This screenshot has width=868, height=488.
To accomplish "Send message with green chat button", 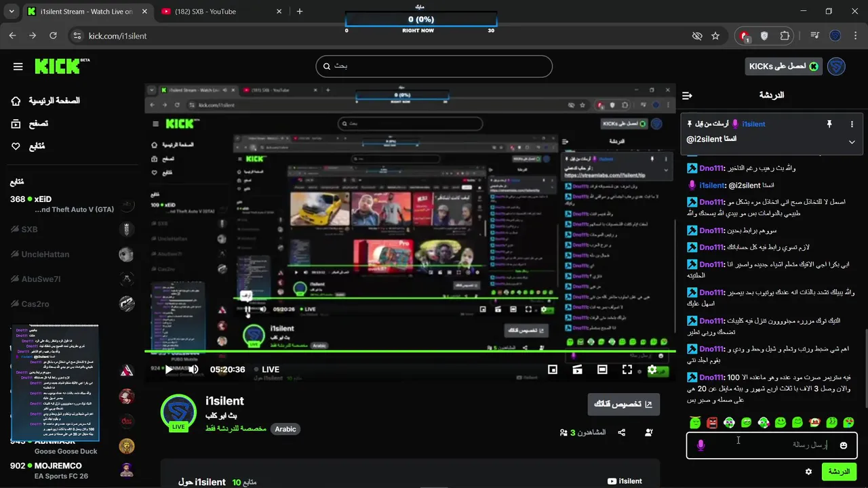I will (x=838, y=471).
